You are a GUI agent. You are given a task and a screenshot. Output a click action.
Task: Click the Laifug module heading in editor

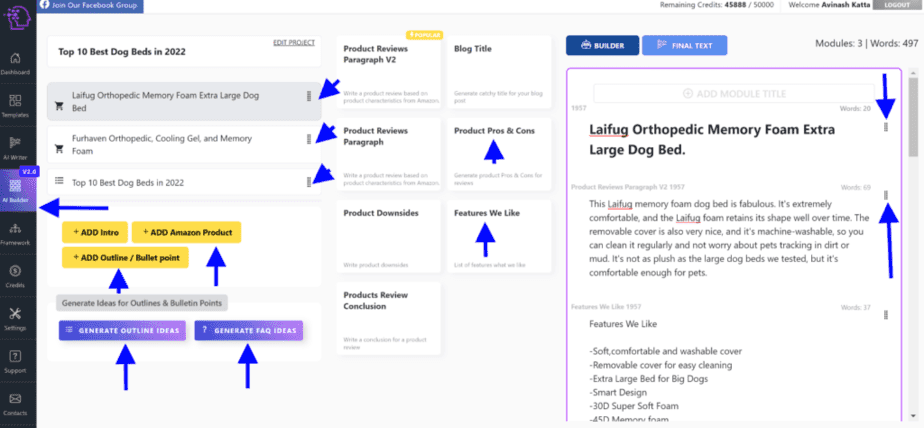(x=712, y=140)
